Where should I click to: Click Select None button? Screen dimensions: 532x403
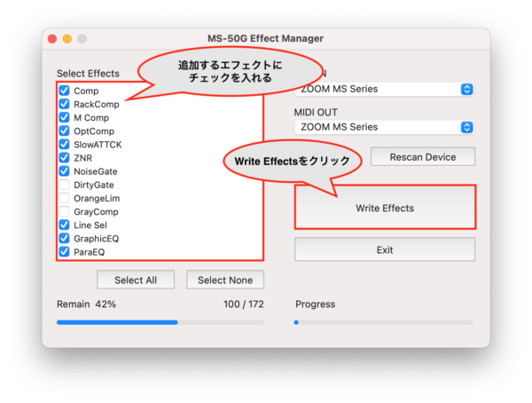tap(225, 280)
